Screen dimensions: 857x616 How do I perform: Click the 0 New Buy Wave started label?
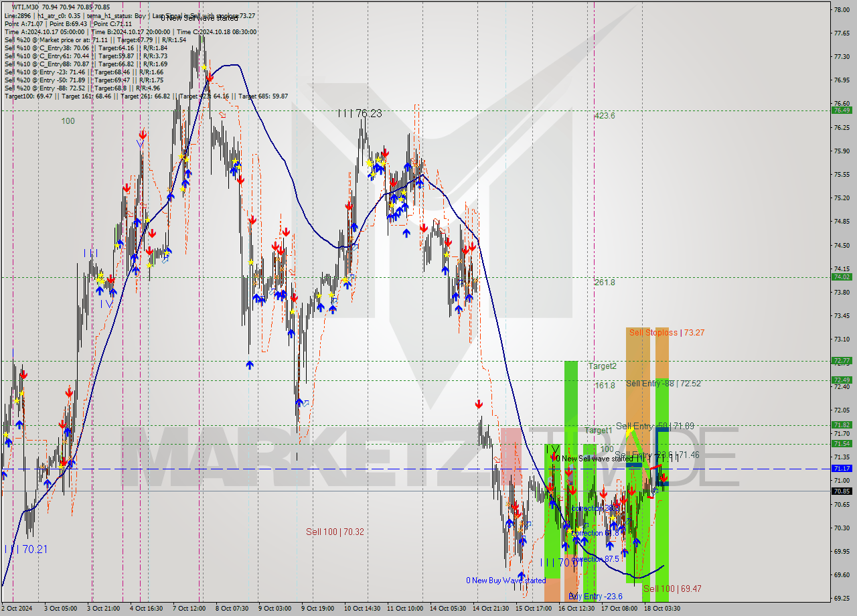[506, 581]
